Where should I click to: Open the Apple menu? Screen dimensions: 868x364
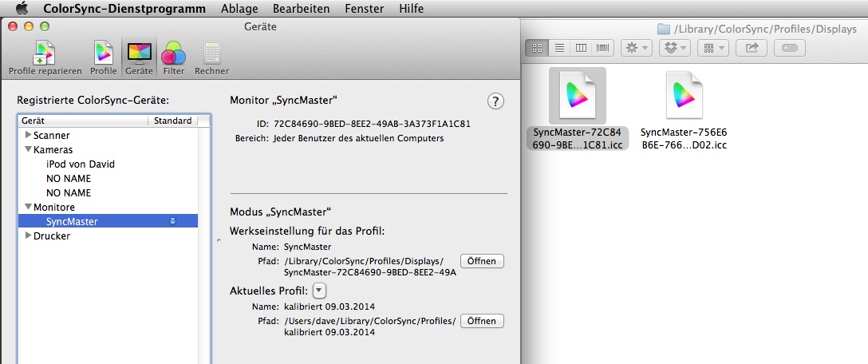tap(22, 8)
